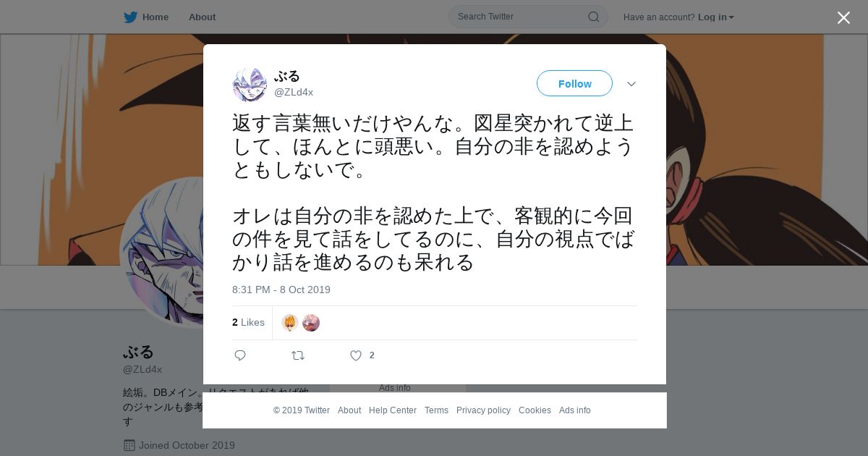Click the second liker's avatar

coord(311,323)
